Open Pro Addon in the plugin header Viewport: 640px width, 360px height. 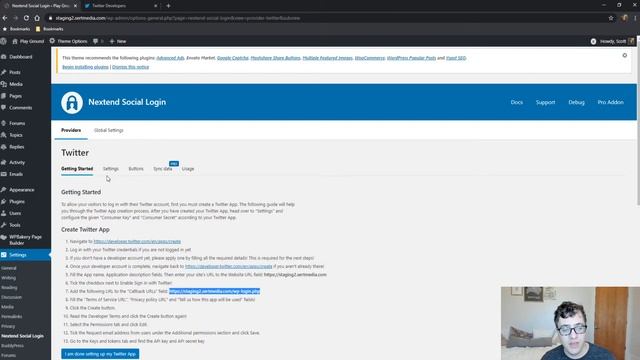(611, 102)
